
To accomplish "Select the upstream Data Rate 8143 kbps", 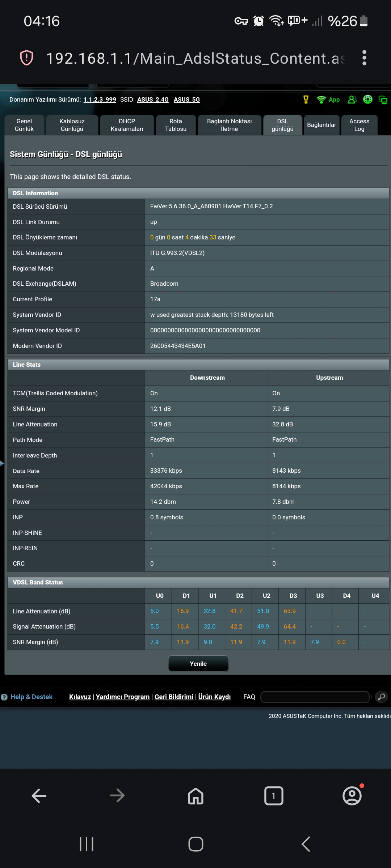I will tap(287, 471).
